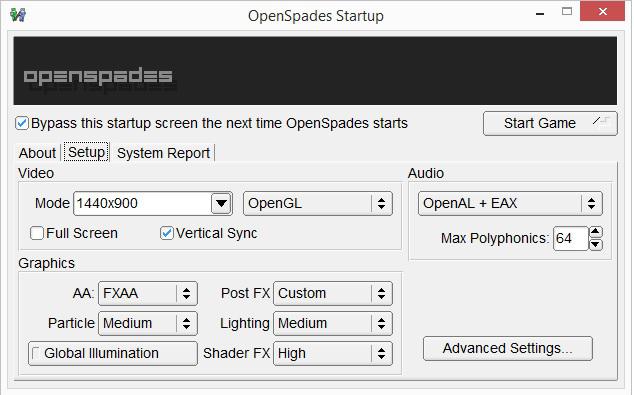Decrease Max Polyphonics with down arrow

pos(596,245)
